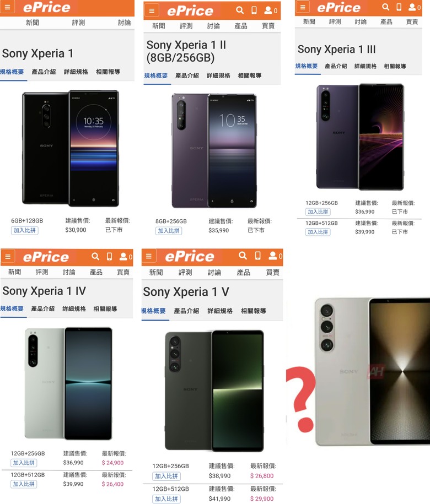This screenshot has width=430, height=504.
Task: Click 加入比拼 button for 6GB+128GB Xperia 1
Action: [x=24, y=230]
